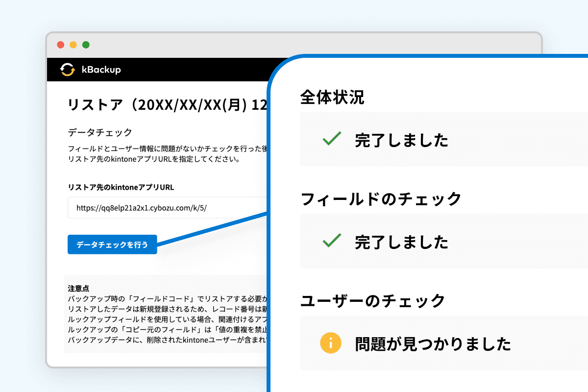The height and width of the screenshot is (392, 588).
Task: Select the リストア先のkintoneアプリURL input field
Action: click(162, 207)
